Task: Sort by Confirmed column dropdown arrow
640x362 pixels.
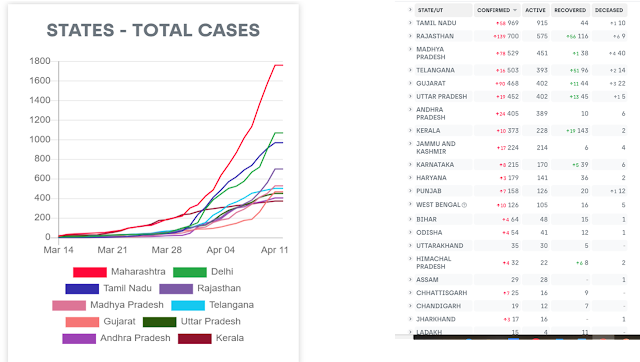Action: [x=515, y=10]
